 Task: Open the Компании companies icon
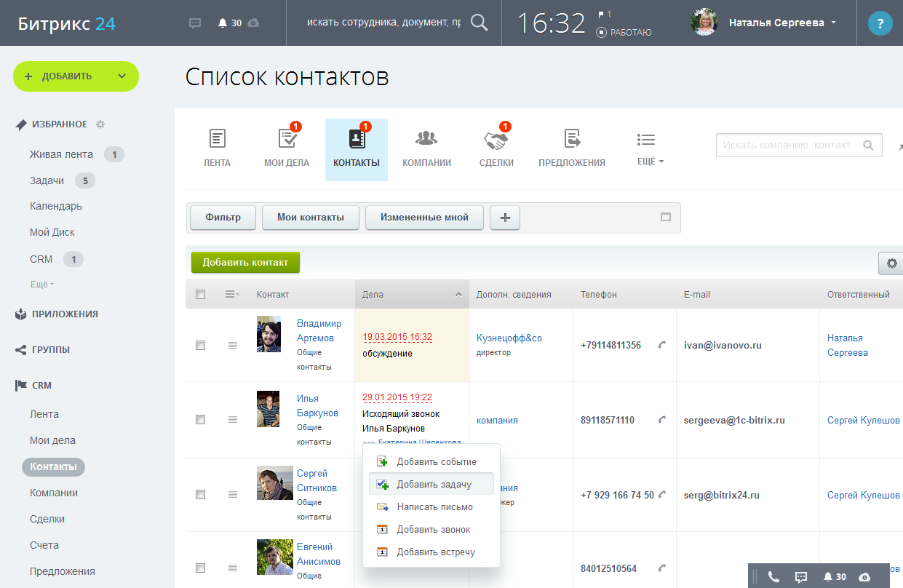pyautogui.click(x=426, y=139)
